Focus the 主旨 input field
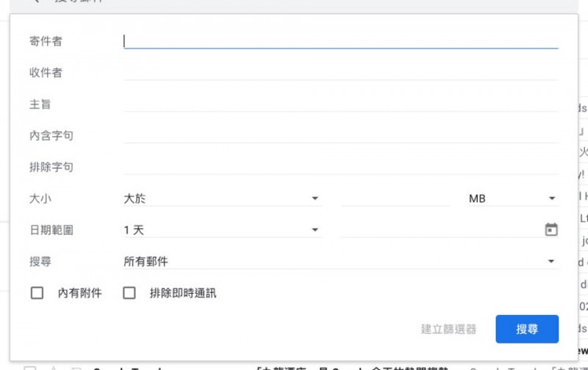The image size is (588, 370). tap(341, 104)
